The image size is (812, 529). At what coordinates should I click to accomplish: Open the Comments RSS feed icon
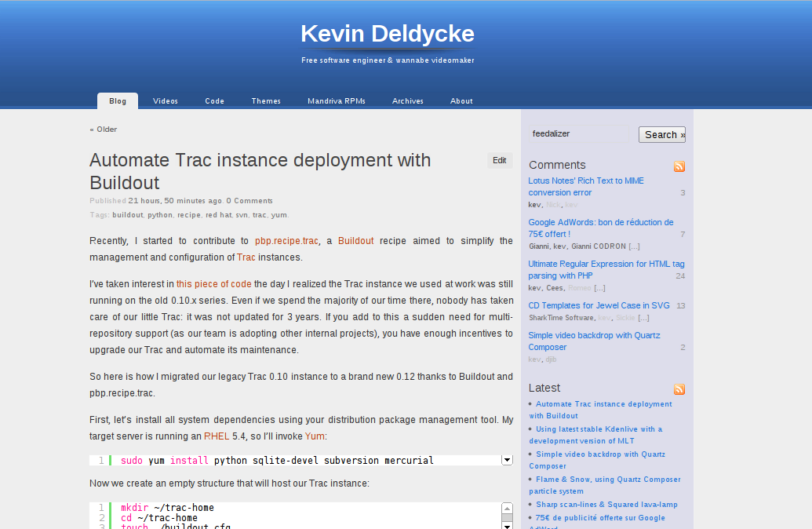point(679,166)
